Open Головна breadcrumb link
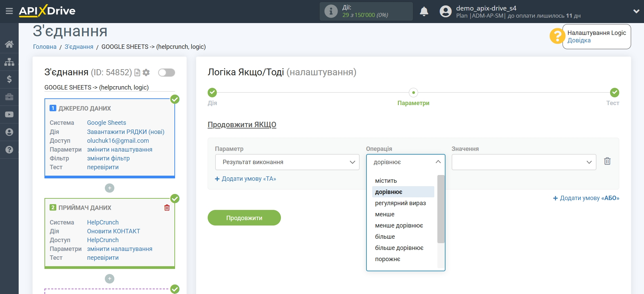The height and width of the screenshot is (294, 644). (x=45, y=47)
